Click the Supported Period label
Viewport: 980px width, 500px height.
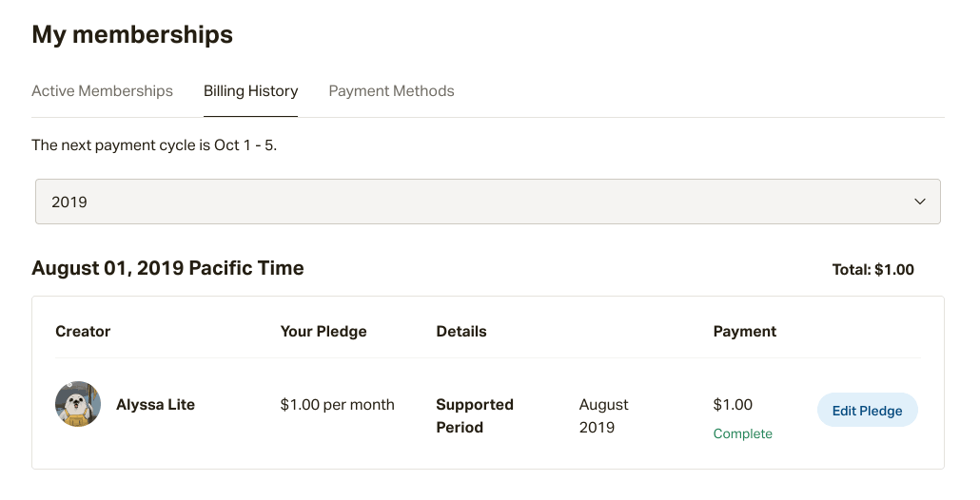point(475,415)
